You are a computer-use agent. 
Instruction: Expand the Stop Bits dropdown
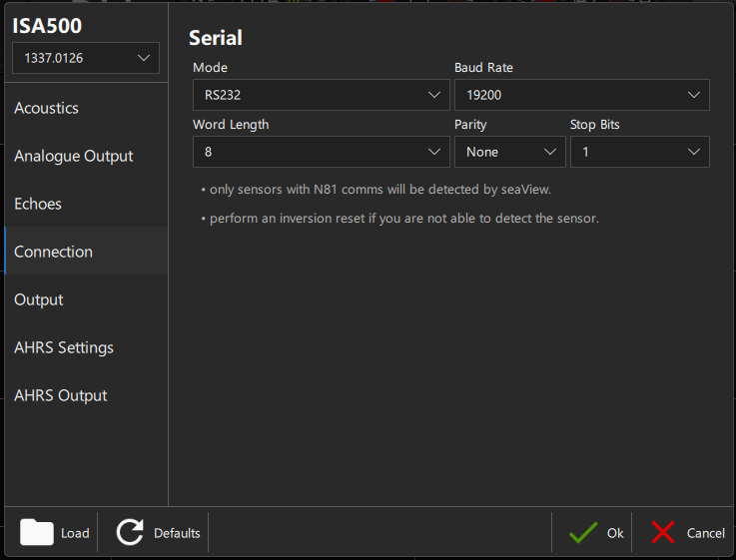coord(639,152)
